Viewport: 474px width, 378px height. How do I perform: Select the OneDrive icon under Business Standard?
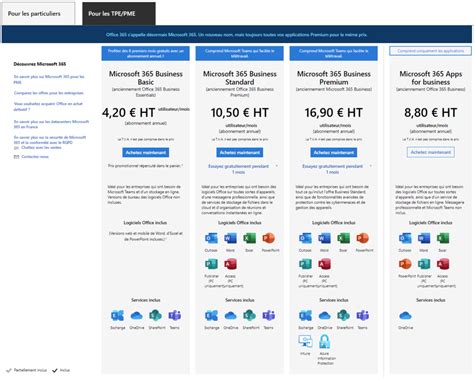pos(230,315)
